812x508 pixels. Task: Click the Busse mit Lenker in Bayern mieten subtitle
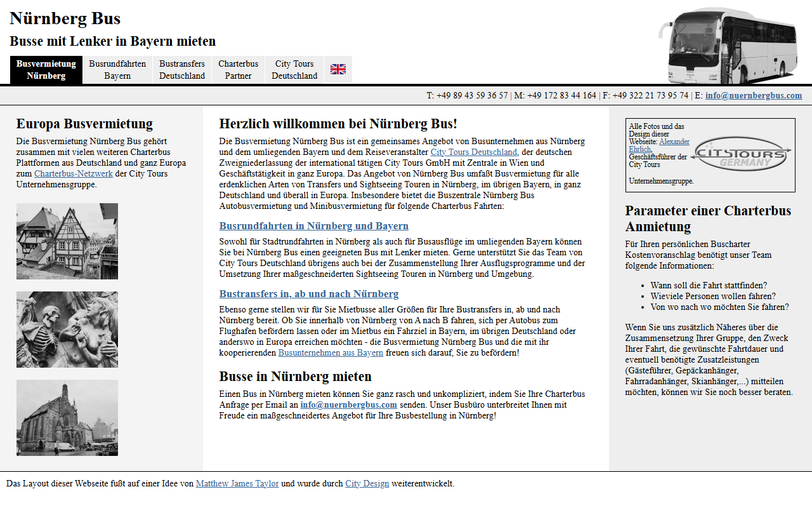(113, 41)
